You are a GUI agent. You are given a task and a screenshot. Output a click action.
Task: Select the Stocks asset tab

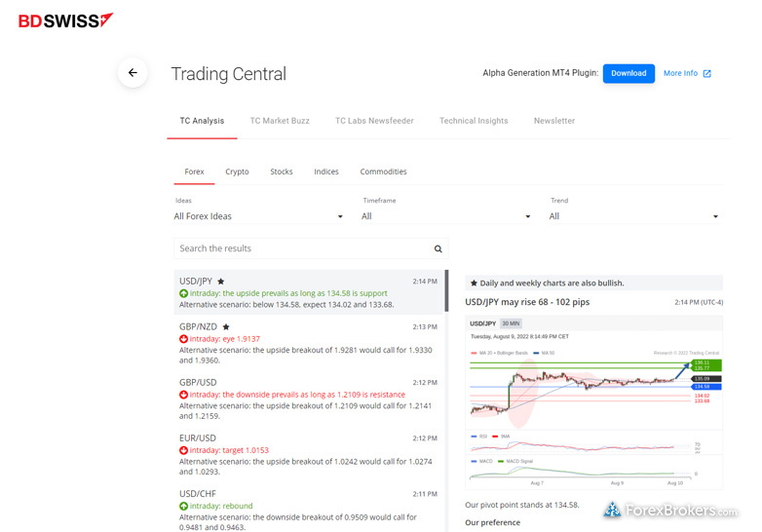[x=282, y=171]
